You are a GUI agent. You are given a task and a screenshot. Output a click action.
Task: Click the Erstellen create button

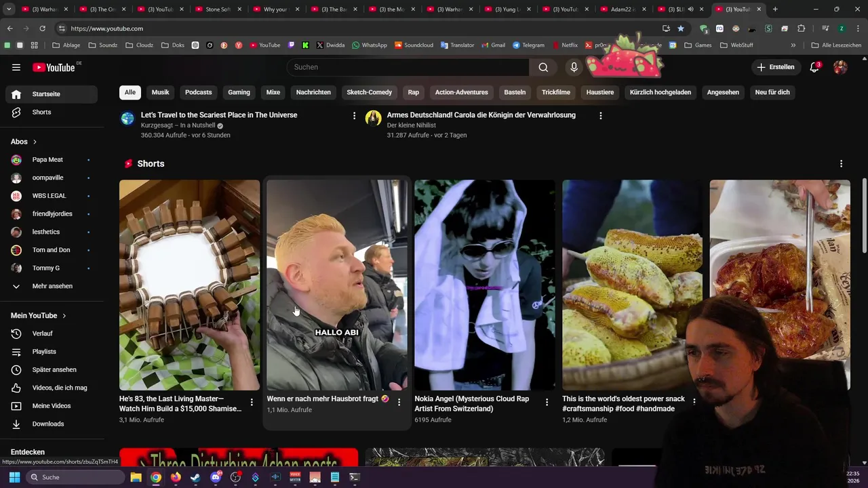point(775,67)
